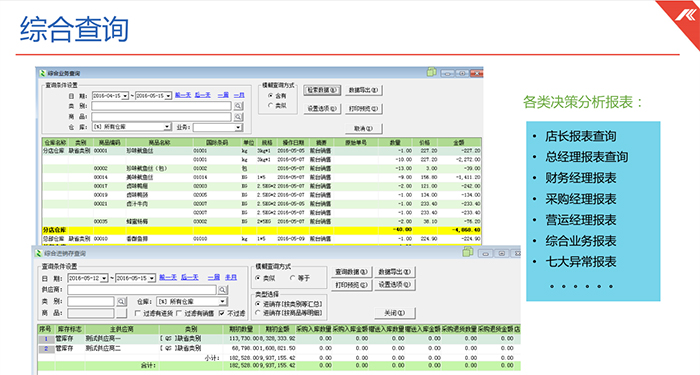Click 商品名称 column header in business table
The image size is (700, 375).
tap(159, 143)
